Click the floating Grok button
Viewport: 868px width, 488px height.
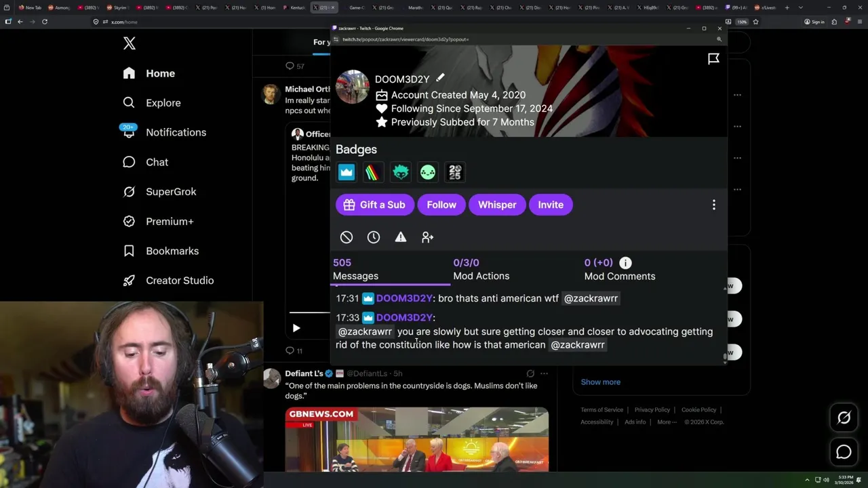coord(844,418)
